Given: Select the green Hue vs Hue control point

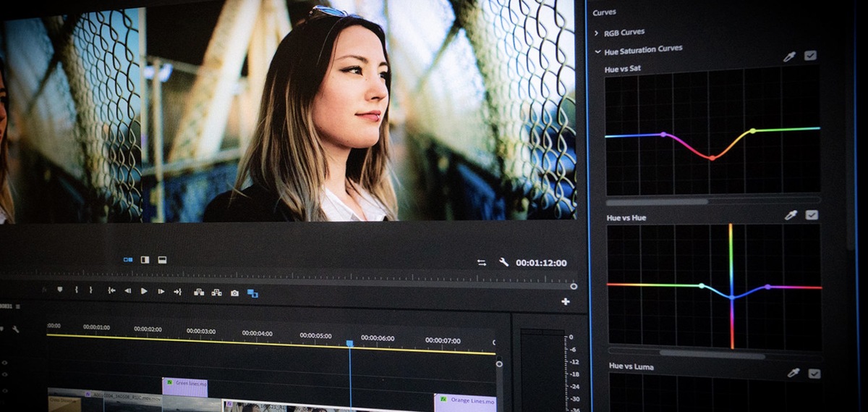Looking at the screenshot, I should pos(701,285).
